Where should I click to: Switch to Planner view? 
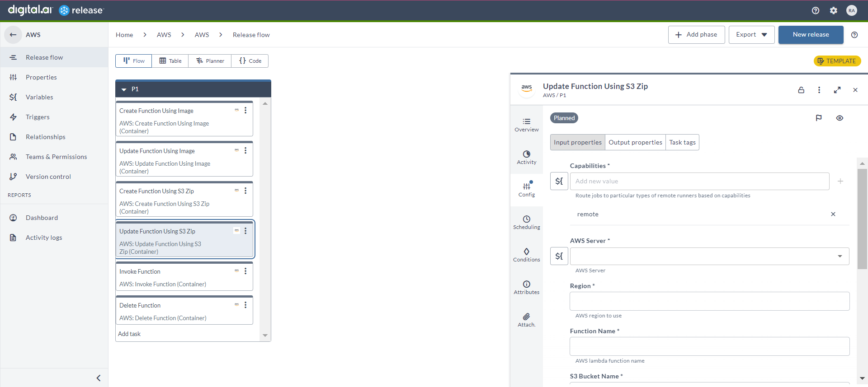point(210,61)
